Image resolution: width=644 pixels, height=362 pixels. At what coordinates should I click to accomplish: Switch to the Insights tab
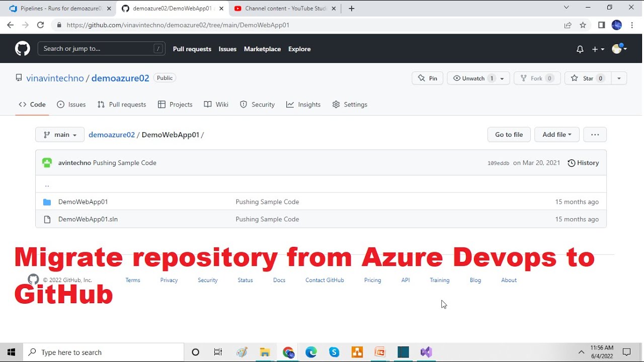(x=303, y=105)
